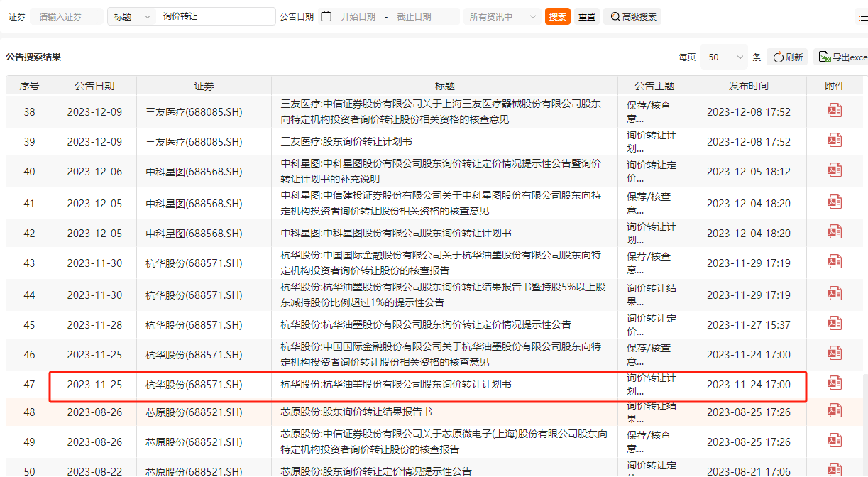The image size is (868, 477).
Task: Click the keyword field containing 询价转让
Action: pos(216,16)
